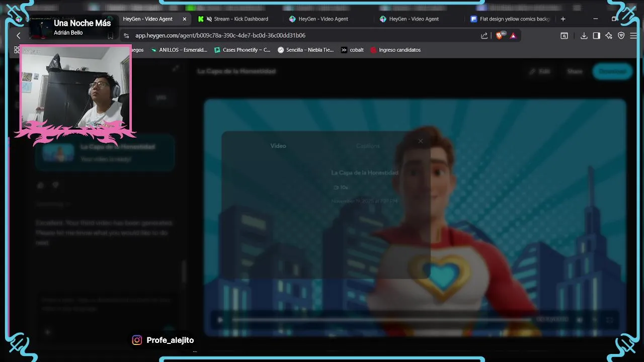Play the La Capa de la Honestidad video

[x=220, y=320]
